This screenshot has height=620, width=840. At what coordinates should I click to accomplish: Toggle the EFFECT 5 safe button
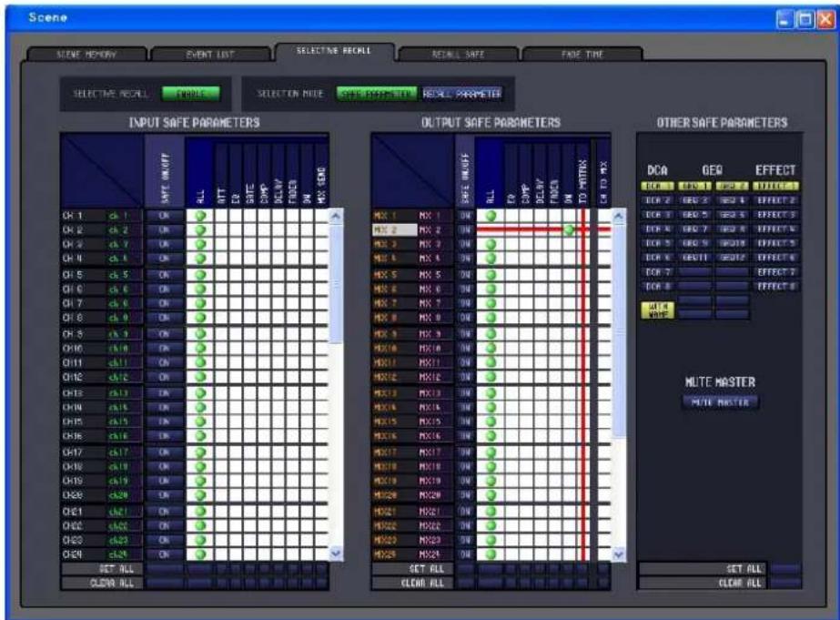(775, 243)
